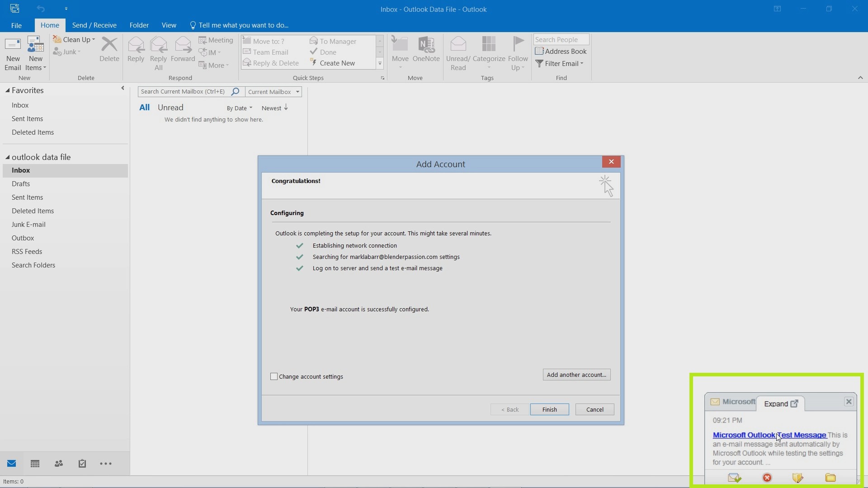Click the Finish button
Screen dimensions: 868x488
tap(549, 409)
